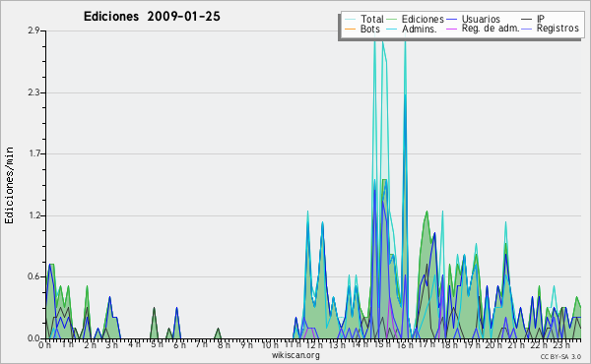Click the 2.3 y-axis value

pos(33,92)
